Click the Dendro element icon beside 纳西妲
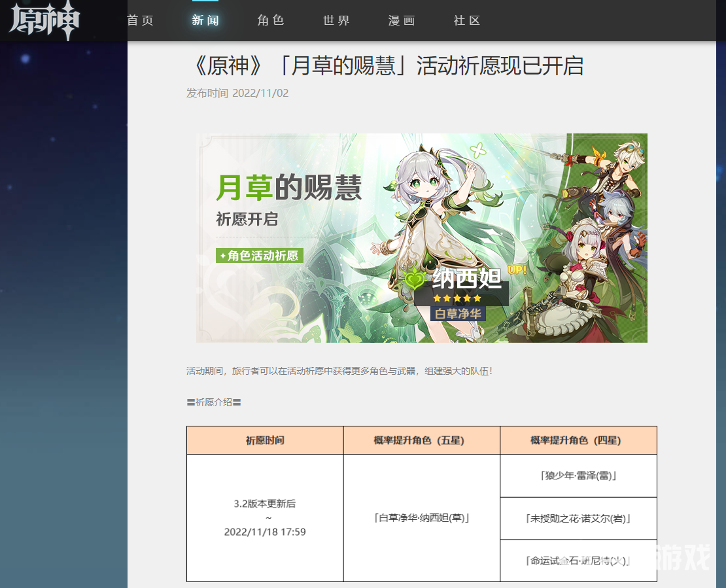This screenshot has width=726, height=588. tap(415, 279)
